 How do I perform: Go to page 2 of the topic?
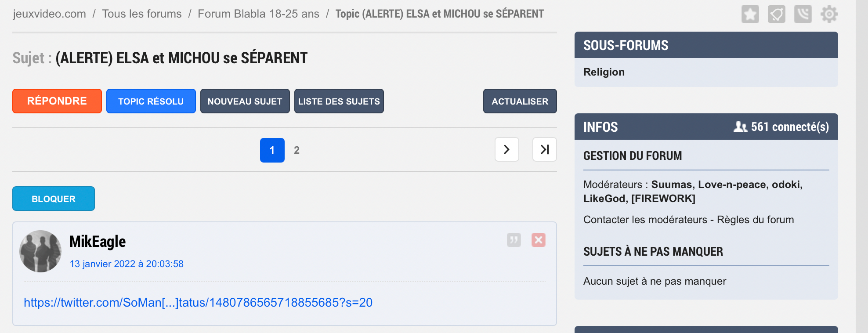(297, 150)
